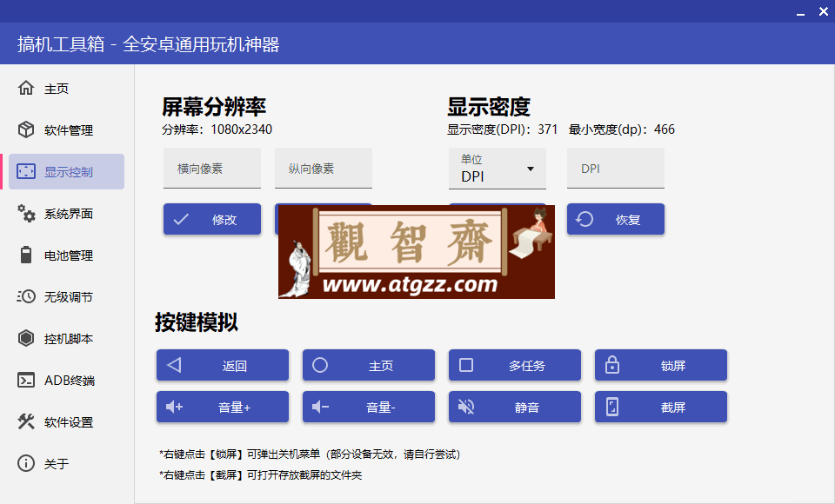
Task: Click the phone screenshot icon on 截屏 button
Action: tap(612, 408)
